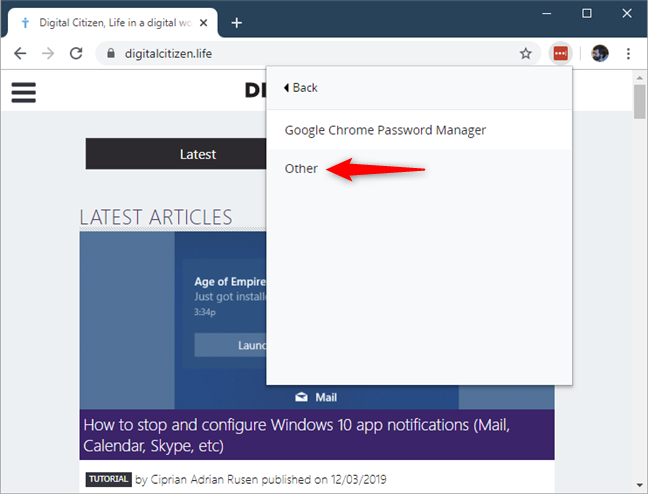Click the scrollbar up arrow

[640, 77]
